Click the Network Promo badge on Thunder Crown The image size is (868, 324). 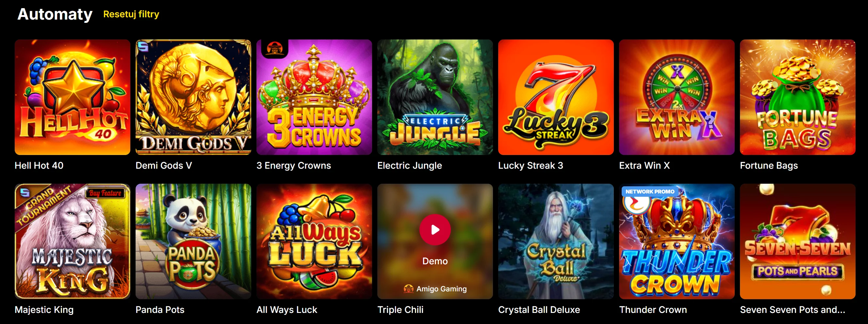click(650, 192)
